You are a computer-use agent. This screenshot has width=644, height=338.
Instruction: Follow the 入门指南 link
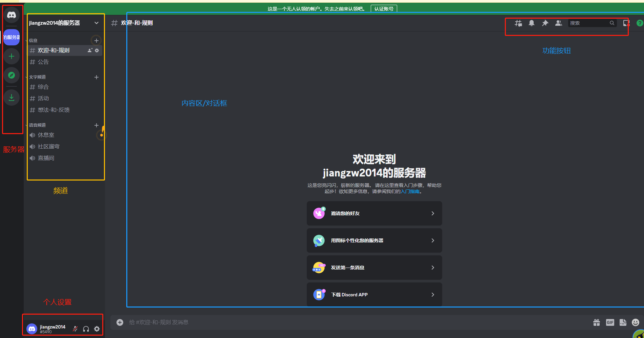(x=410, y=191)
